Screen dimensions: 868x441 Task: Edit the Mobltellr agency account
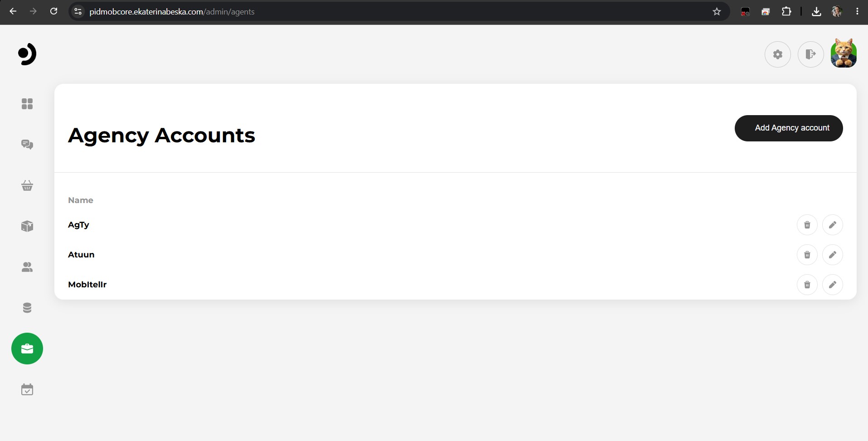click(x=833, y=285)
